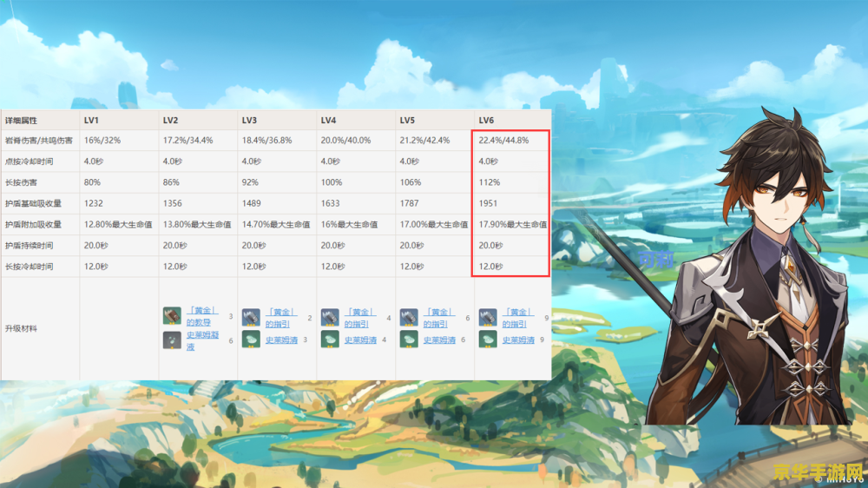Click the 1787 shield absorption value

point(409,203)
